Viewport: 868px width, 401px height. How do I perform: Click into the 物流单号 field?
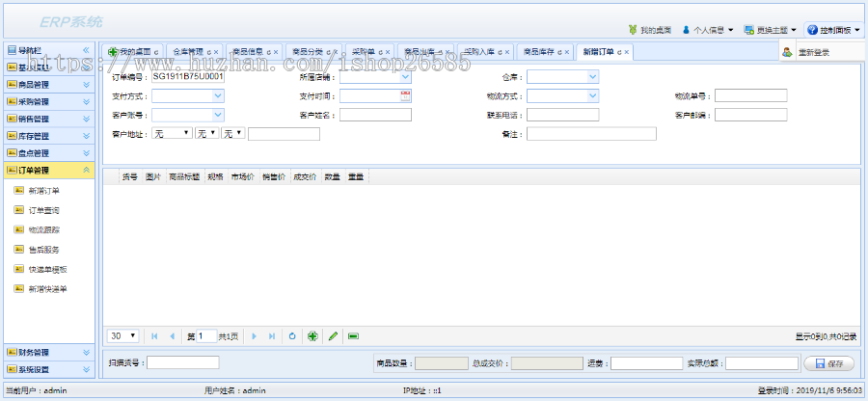[x=750, y=95]
